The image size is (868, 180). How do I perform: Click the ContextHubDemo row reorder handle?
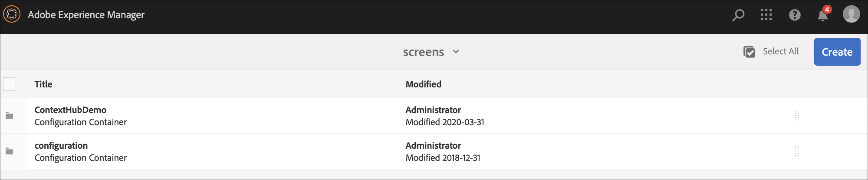click(x=797, y=116)
